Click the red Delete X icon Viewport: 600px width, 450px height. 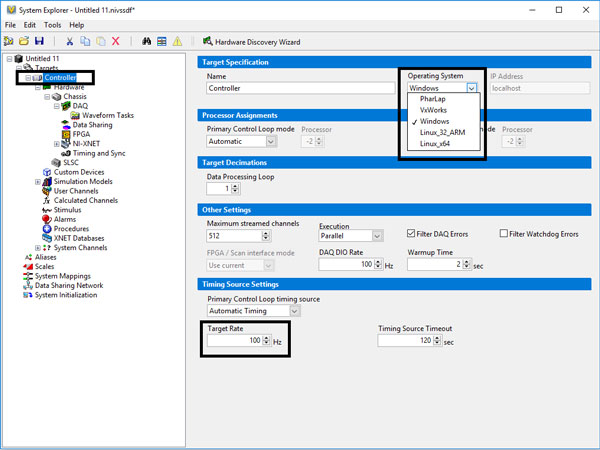click(116, 41)
